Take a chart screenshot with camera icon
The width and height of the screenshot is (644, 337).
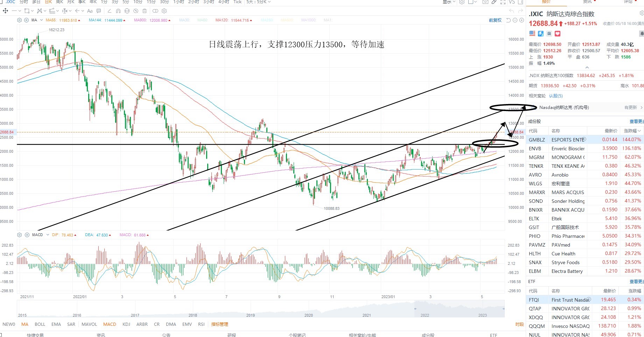click(485, 2)
